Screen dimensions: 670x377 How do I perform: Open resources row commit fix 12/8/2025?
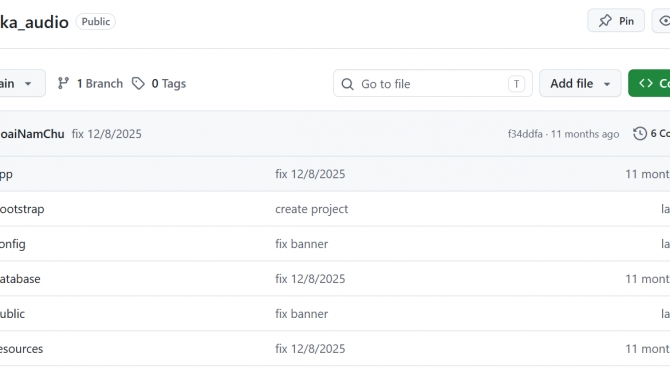[x=310, y=349]
